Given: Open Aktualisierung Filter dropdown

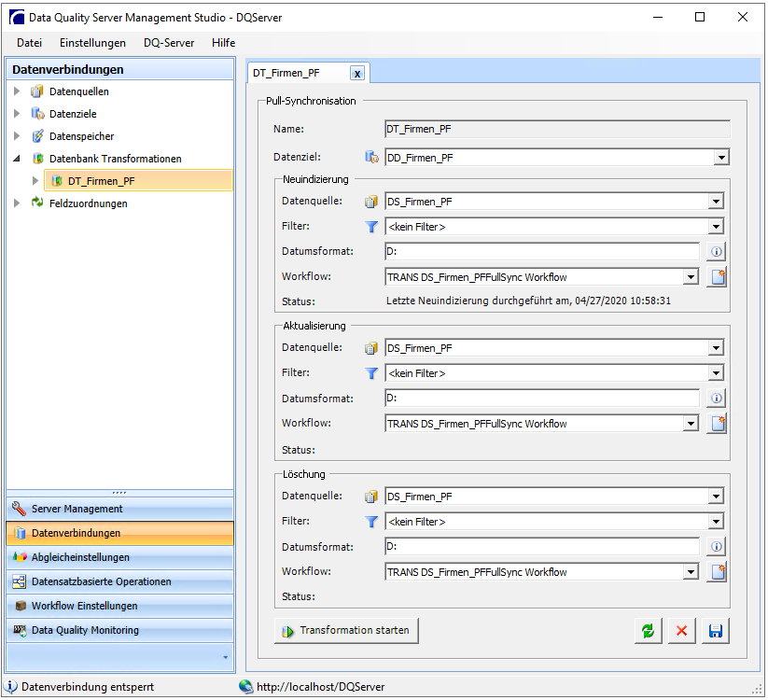Looking at the screenshot, I should coord(716,373).
